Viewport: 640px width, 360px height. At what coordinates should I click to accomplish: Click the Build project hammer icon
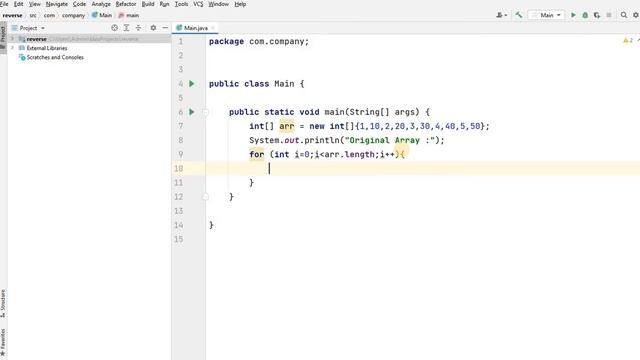[x=519, y=15]
